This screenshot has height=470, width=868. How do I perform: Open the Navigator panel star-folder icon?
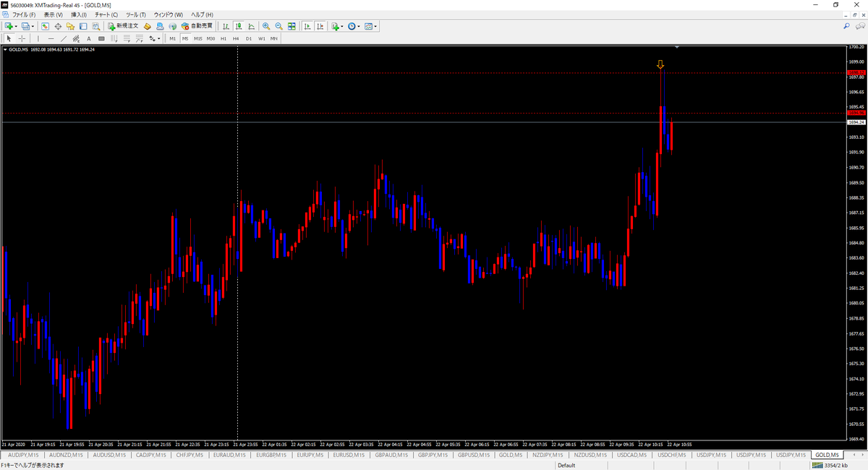[70, 26]
